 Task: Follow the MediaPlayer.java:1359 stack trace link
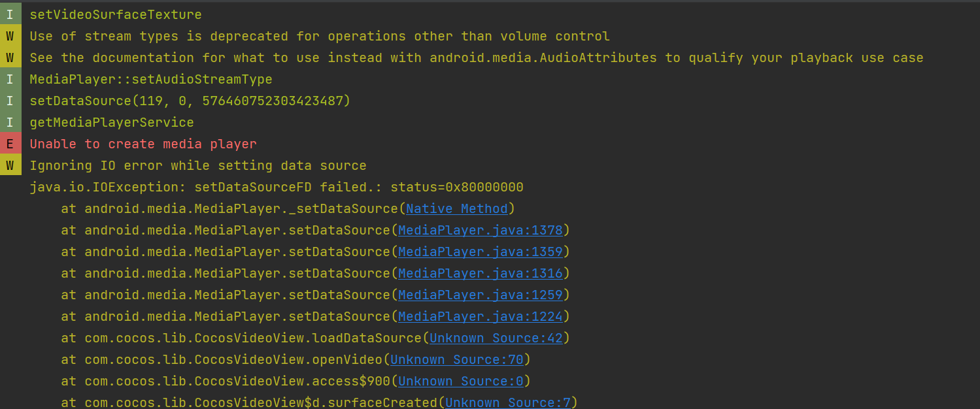point(481,252)
